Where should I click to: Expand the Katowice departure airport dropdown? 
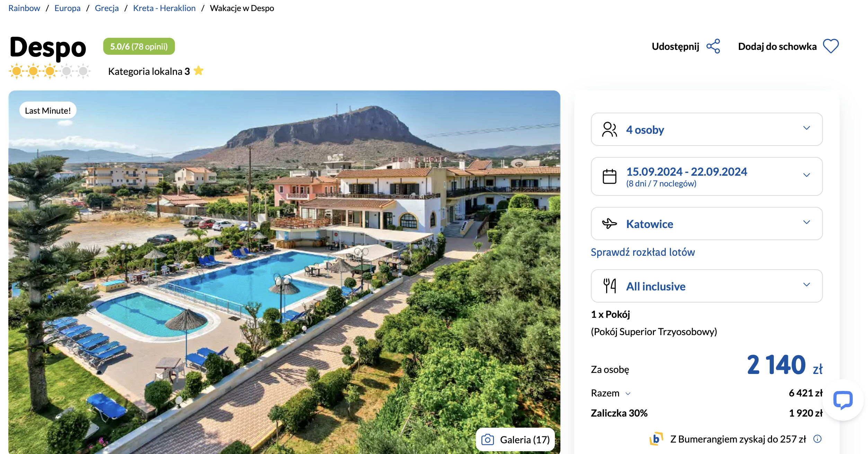click(x=707, y=224)
